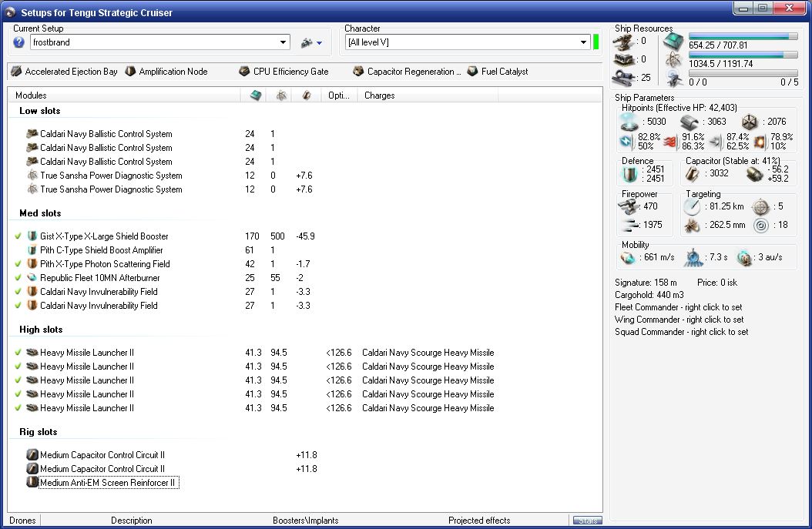The image size is (812, 529).
Task: Click the CPU column header icon
Action: [x=255, y=95]
